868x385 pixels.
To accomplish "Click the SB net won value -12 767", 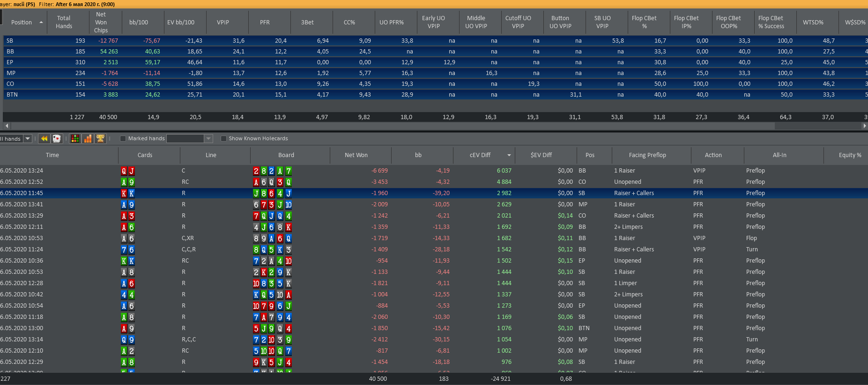I will (x=108, y=41).
